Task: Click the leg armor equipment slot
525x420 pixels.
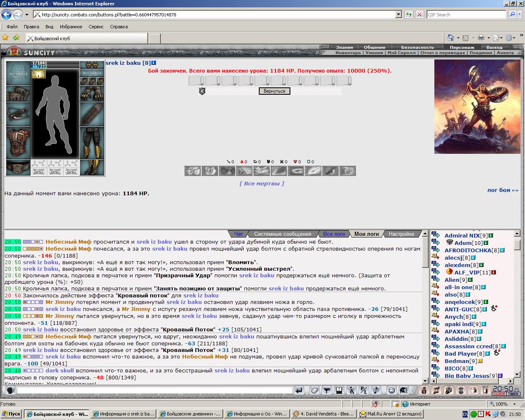Action: pyautogui.click(x=92, y=143)
